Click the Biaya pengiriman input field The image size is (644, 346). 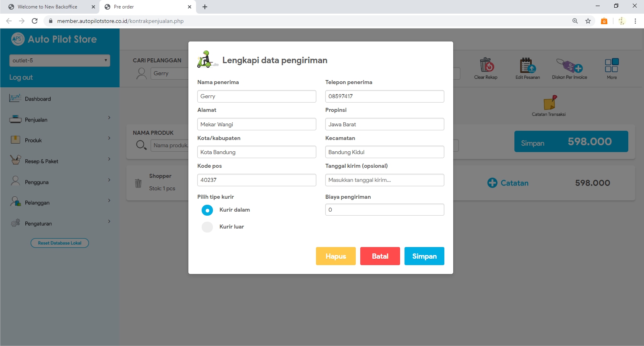[x=384, y=210]
